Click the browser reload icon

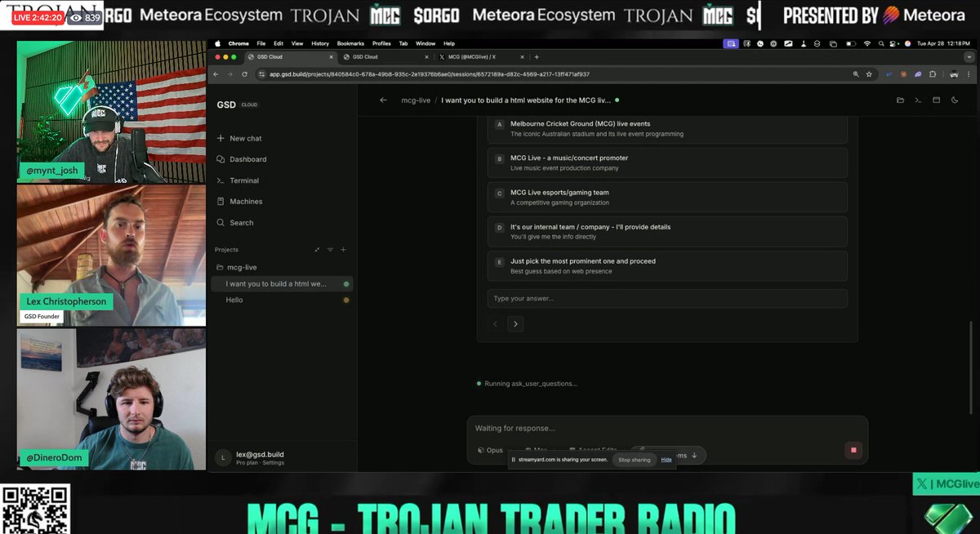coord(243,73)
